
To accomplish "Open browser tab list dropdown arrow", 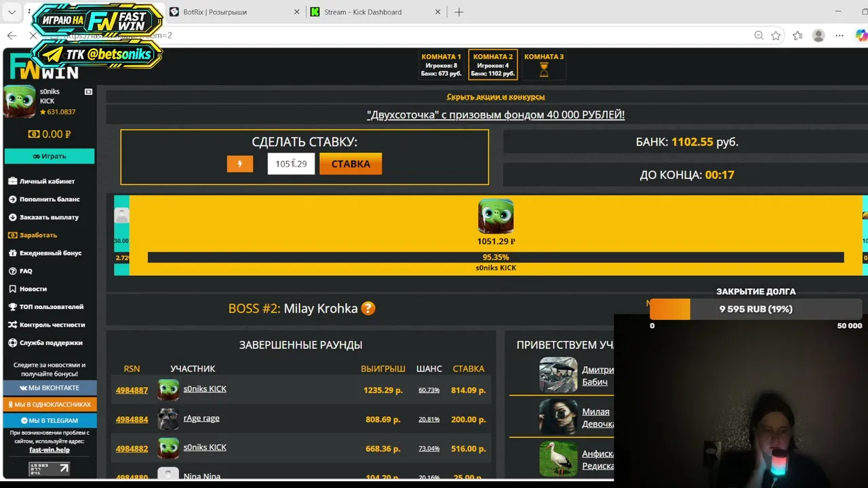I will click(12, 12).
